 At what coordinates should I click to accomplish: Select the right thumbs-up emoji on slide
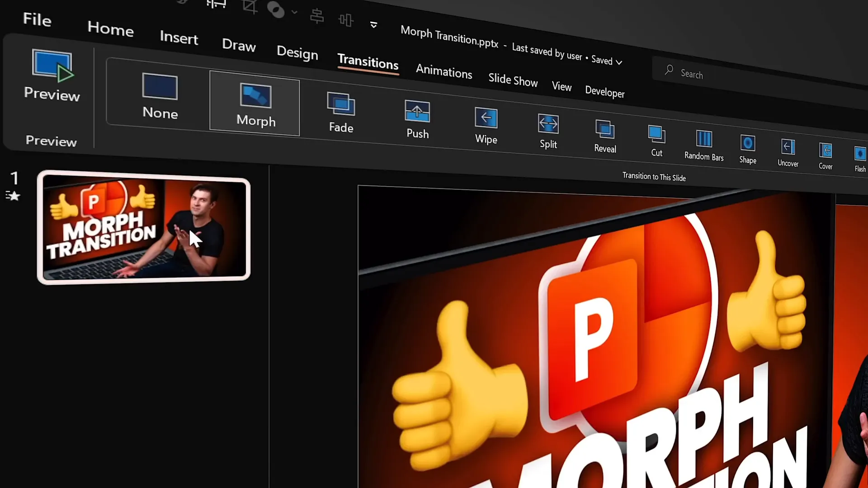tap(768, 291)
